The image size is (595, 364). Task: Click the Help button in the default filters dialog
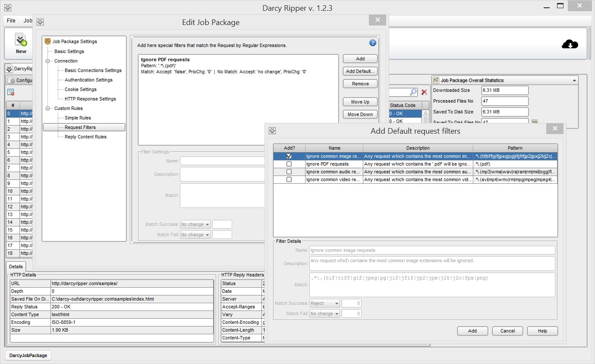(x=542, y=331)
